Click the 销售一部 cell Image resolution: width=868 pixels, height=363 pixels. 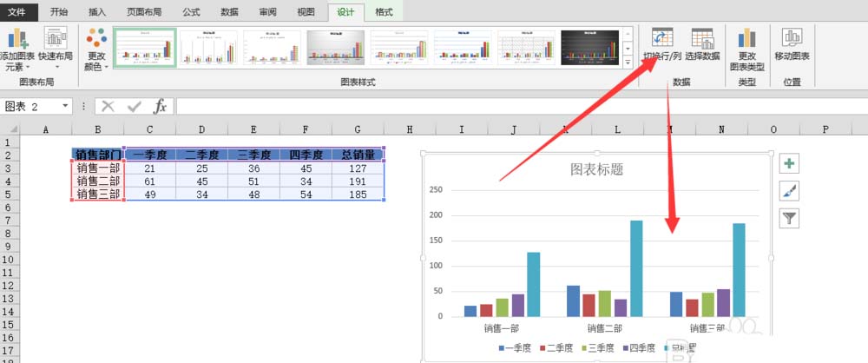[x=98, y=168]
